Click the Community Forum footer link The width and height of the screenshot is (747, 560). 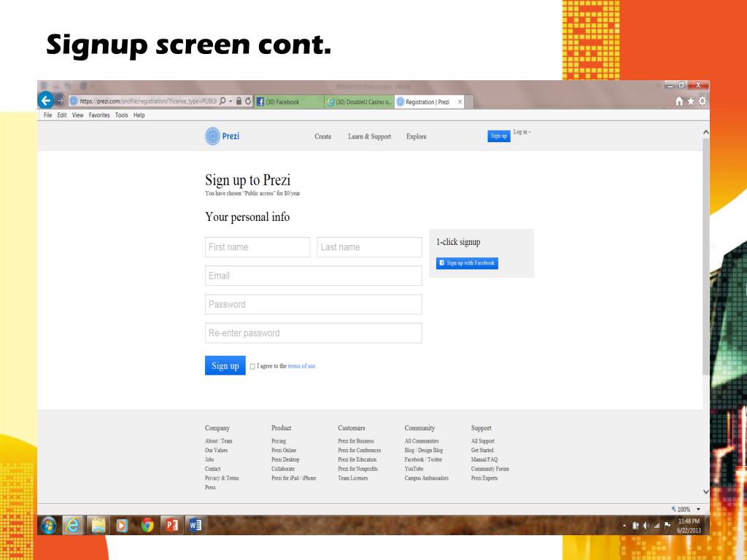(x=490, y=469)
